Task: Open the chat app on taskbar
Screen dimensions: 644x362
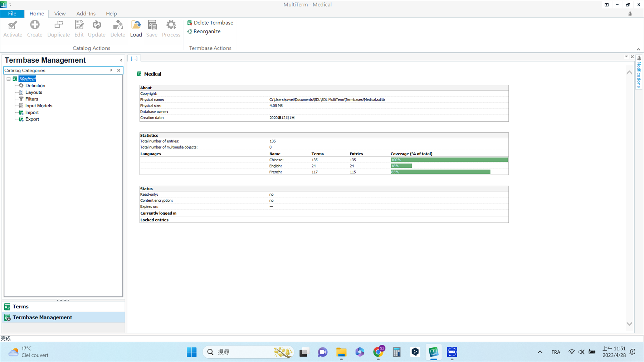Action: tap(323, 352)
